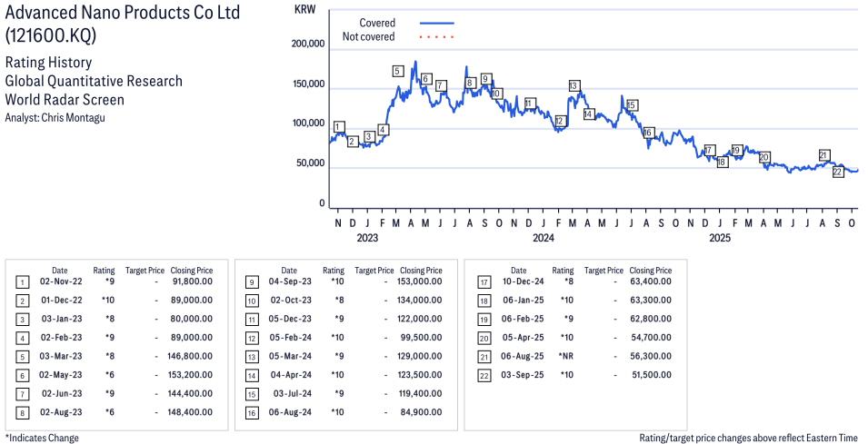
Task: Click the 2024 year label on the x-axis
Action: 544,239
